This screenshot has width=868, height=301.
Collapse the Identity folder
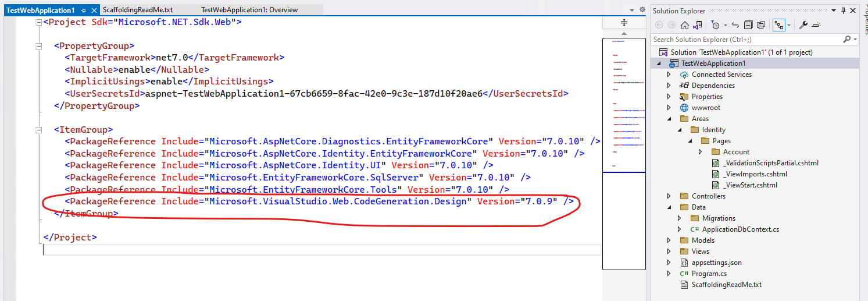click(x=680, y=130)
